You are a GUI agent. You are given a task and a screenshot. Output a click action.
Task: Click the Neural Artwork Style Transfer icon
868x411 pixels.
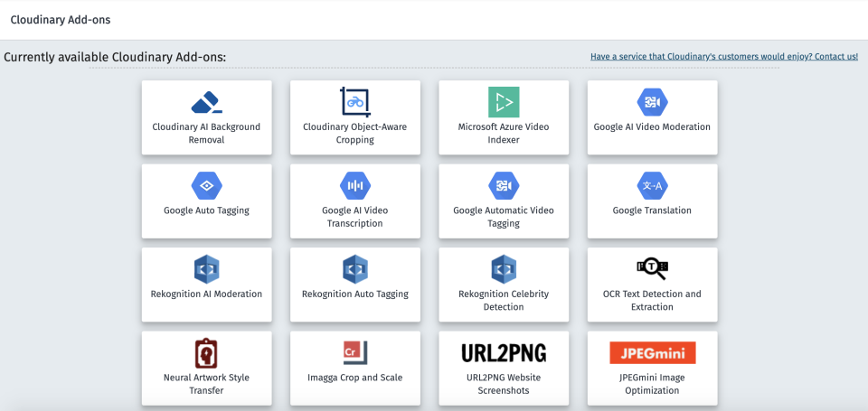click(x=206, y=353)
